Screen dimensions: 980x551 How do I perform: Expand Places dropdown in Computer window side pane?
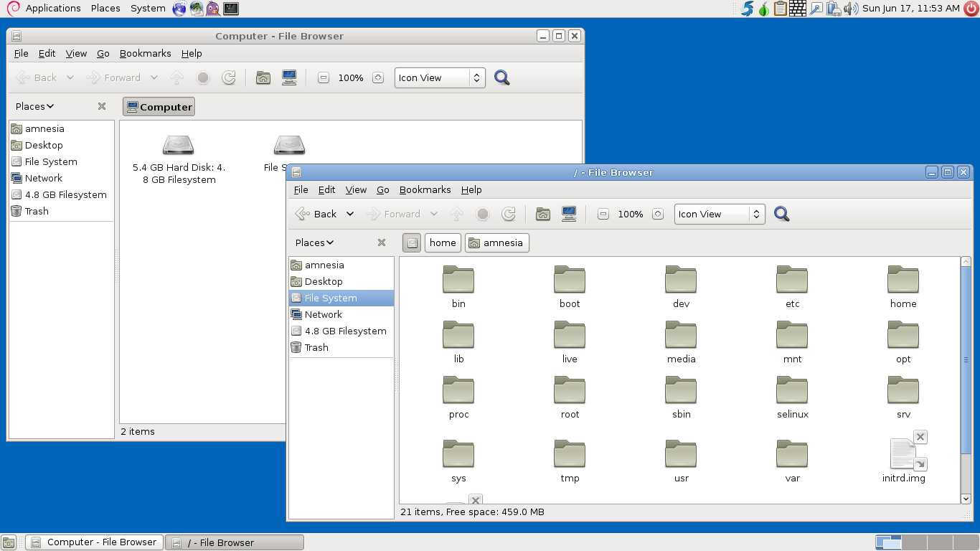34,106
